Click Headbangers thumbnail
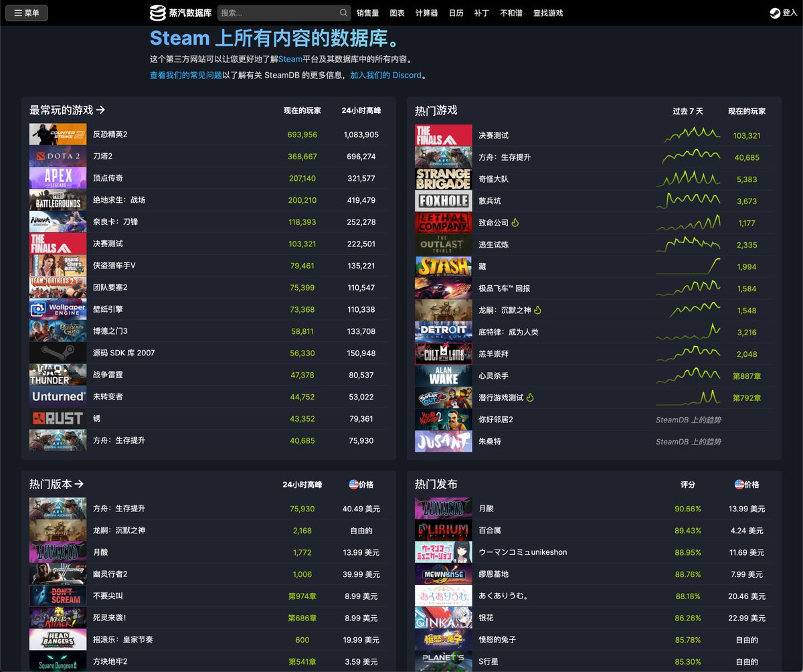The height and width of the screenshot is (672, 803). pos(58,639)
